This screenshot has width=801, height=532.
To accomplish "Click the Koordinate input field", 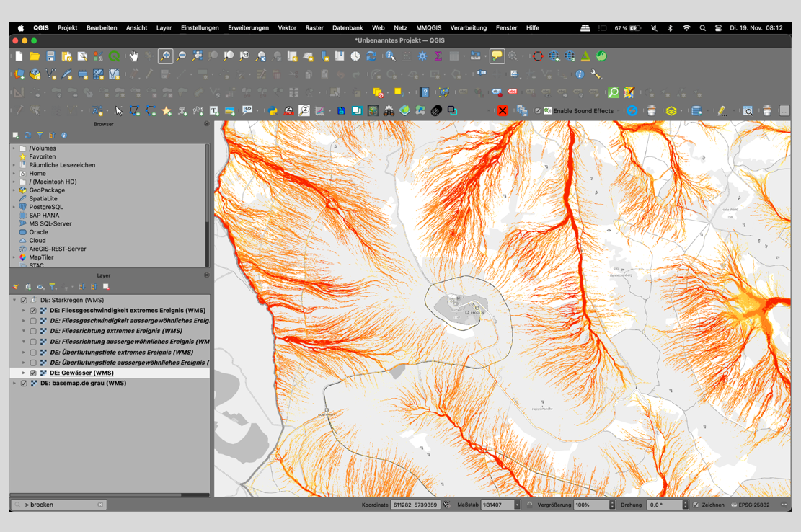I will 415,505.
